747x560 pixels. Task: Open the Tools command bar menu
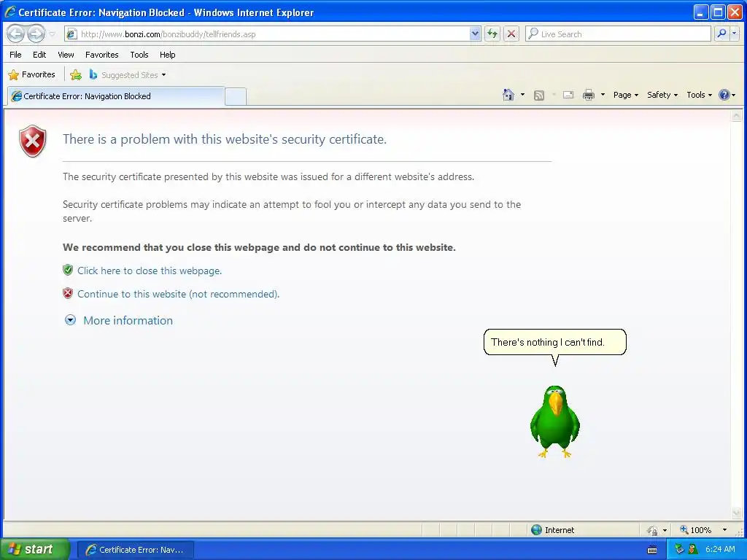[x=699, y=95]
